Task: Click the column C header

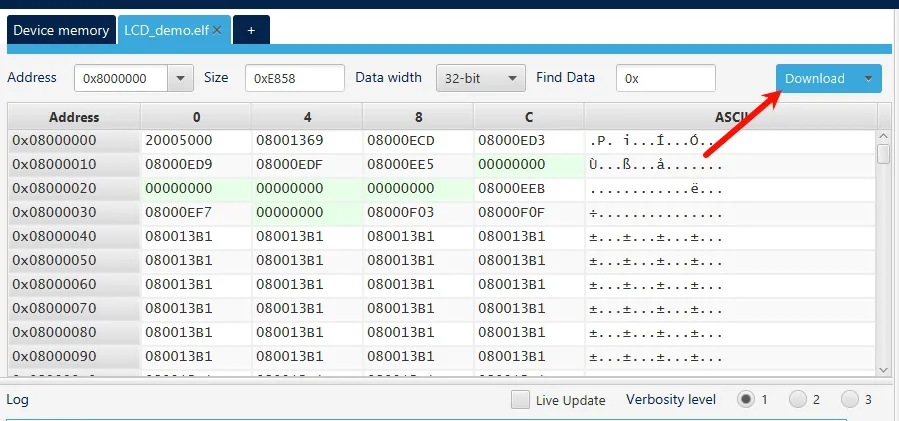Action: click(529, 117)
